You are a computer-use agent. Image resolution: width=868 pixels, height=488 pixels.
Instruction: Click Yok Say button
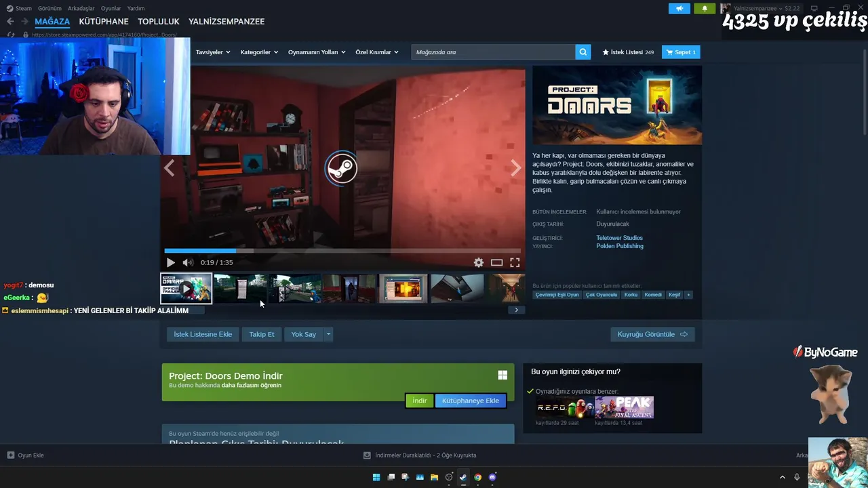(x=304, y=334)
